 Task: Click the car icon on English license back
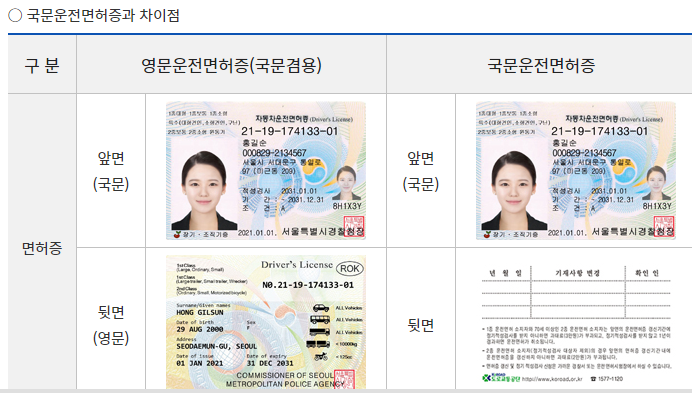pyautogui.click(x=321, y=308)
